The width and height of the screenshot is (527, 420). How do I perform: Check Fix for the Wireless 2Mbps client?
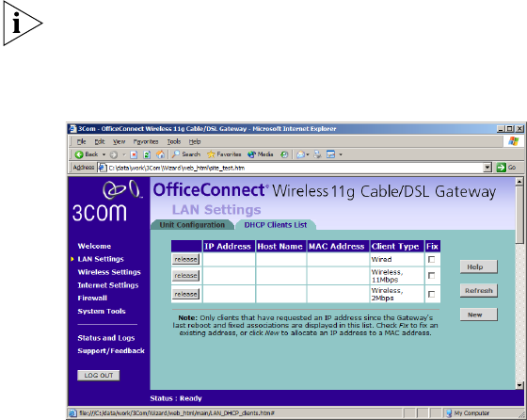click(x=432, y=294)
